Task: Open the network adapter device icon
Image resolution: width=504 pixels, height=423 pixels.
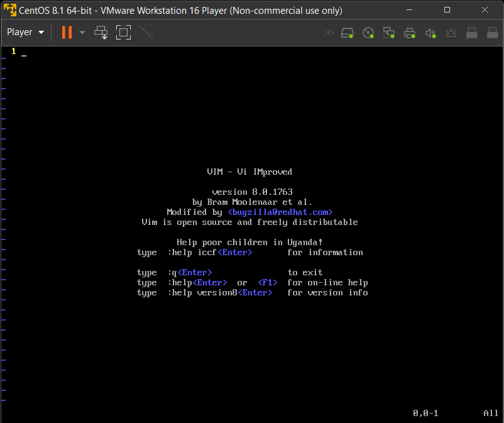Action: [x=389, y=33]
